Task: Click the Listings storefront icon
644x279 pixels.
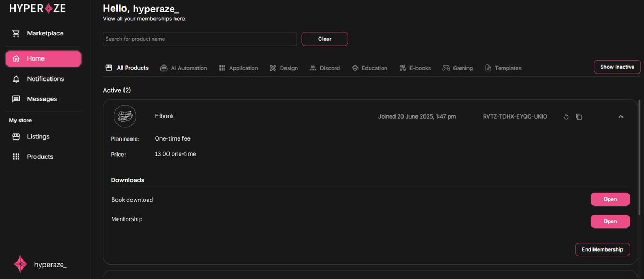Action: pyautogui.click(x=16, y=137)
